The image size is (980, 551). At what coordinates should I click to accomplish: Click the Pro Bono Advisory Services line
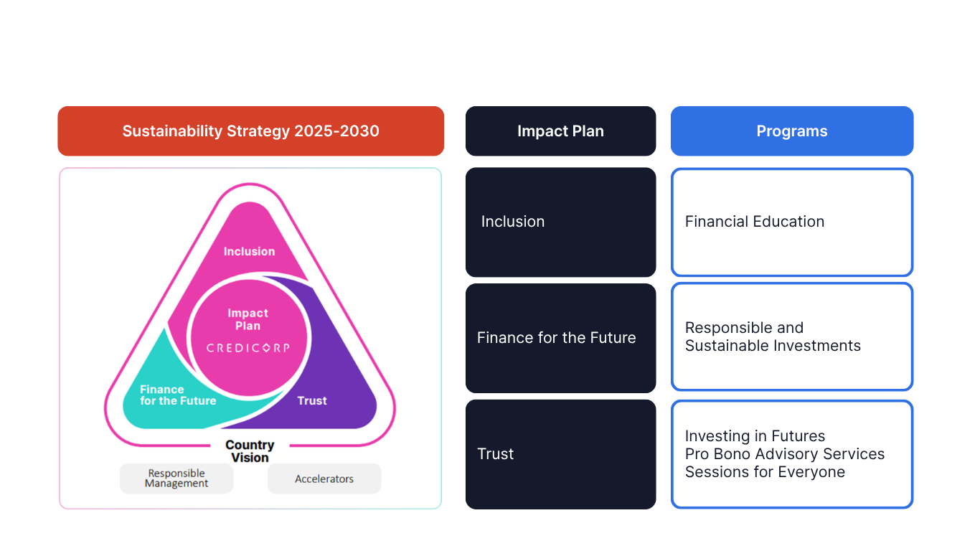[x=785, y=454]
